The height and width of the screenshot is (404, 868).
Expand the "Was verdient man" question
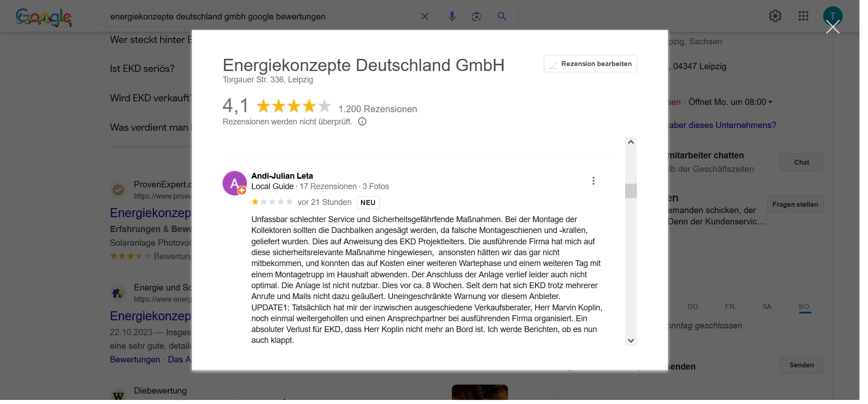click(151, 128)
